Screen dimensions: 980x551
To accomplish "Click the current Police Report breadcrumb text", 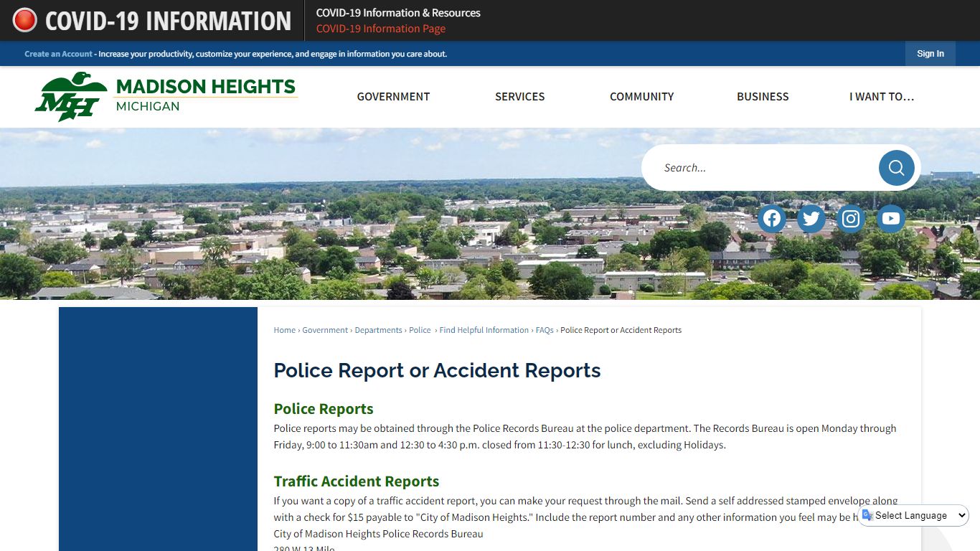I will tap(621, 330).
